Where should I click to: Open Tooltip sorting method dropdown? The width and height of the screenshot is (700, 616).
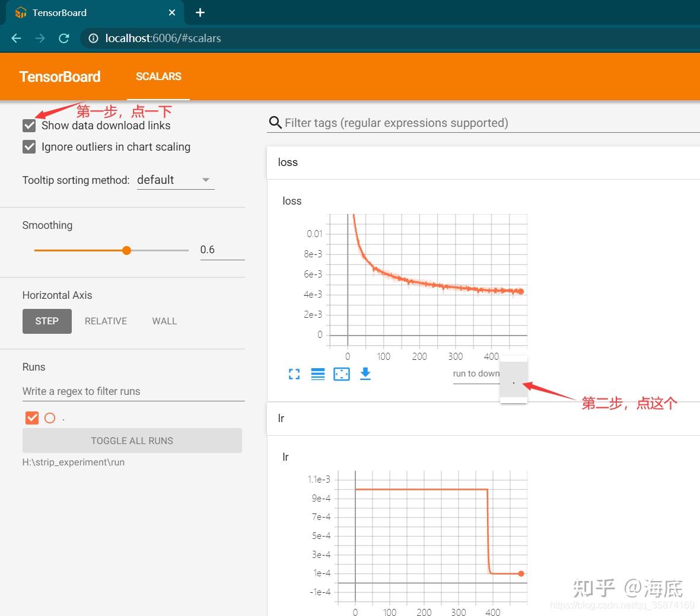(176, 180)
